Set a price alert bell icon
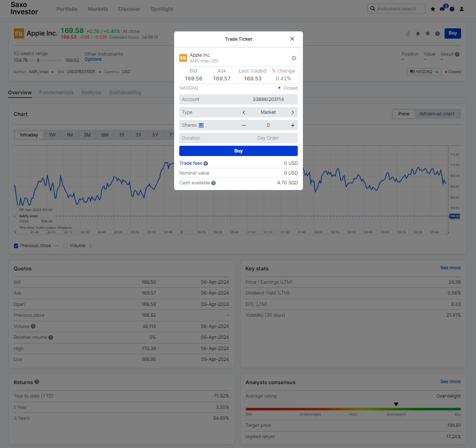 click(x=418, y=33)
